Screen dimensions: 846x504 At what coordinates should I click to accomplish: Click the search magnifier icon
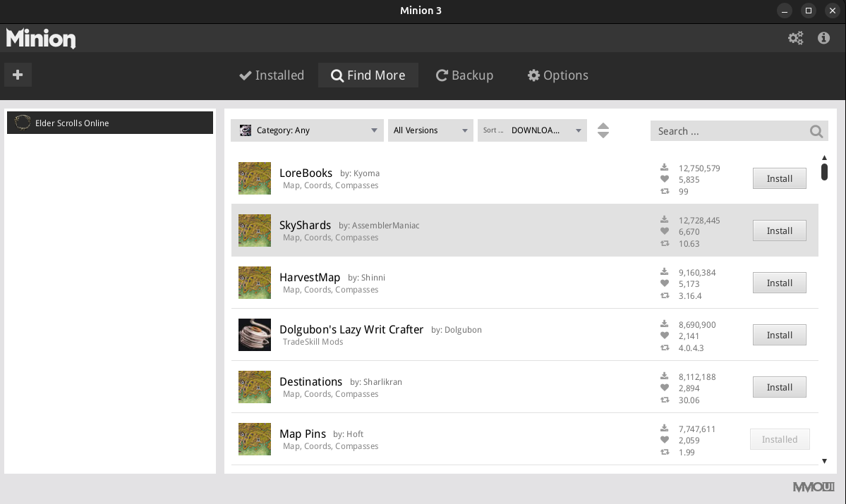816,131
